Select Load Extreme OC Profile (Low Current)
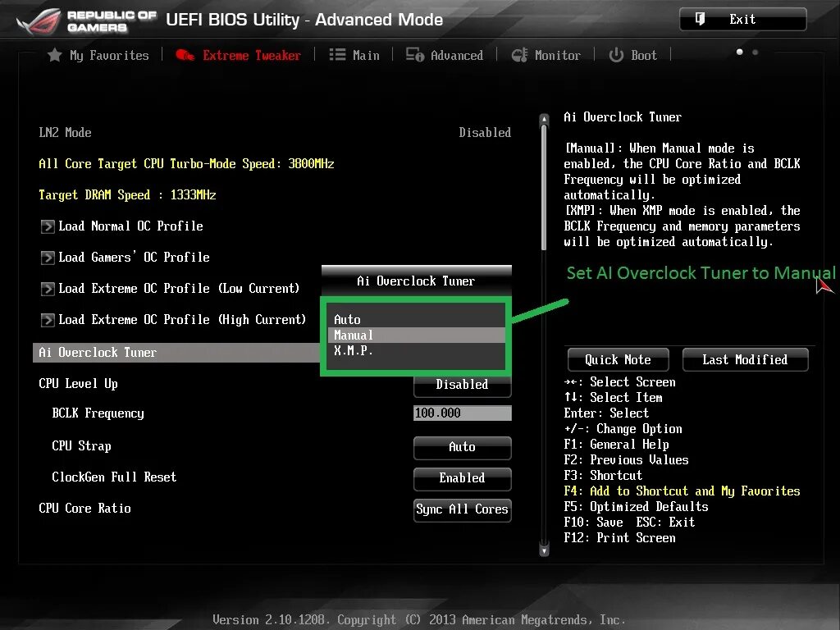840x630 pixels. point(179,289)
